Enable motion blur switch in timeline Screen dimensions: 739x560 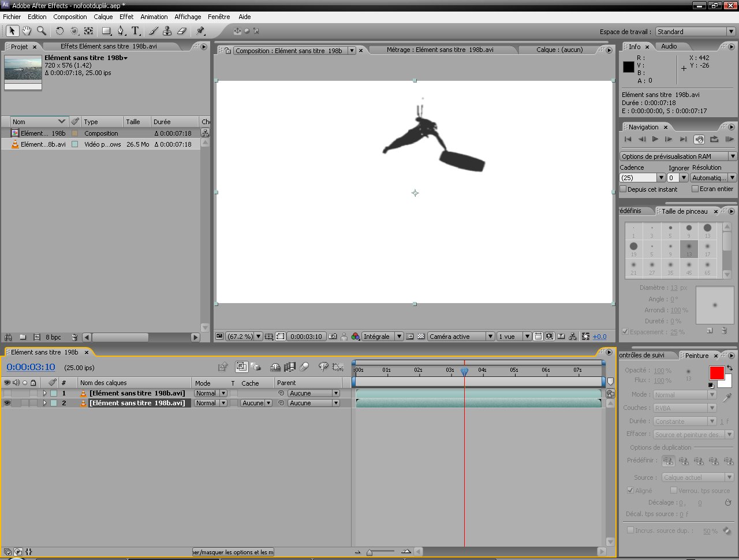(305, 367)
